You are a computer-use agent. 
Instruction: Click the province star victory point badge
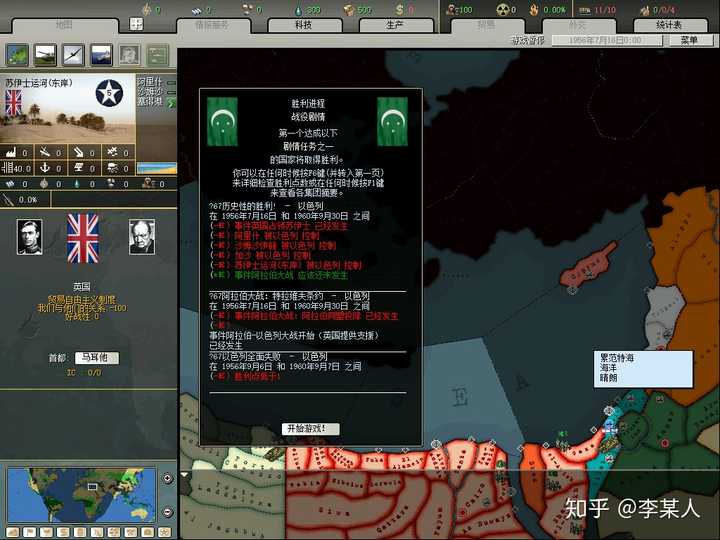109,93
